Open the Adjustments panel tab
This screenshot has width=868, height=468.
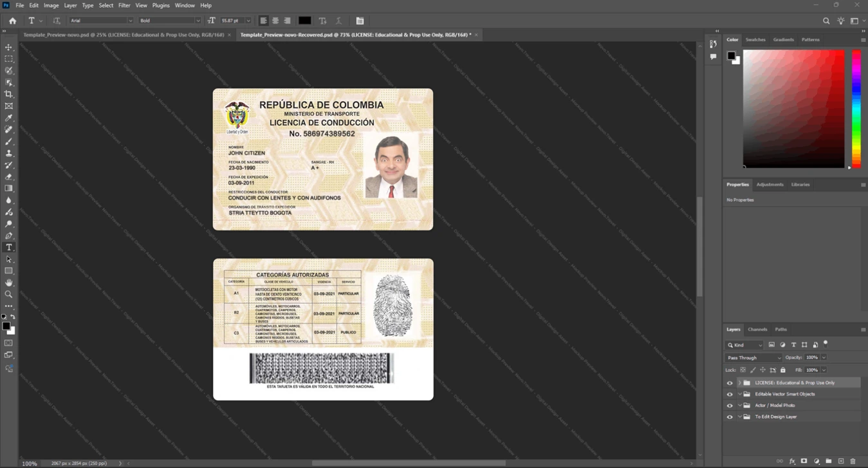[770, 184]
